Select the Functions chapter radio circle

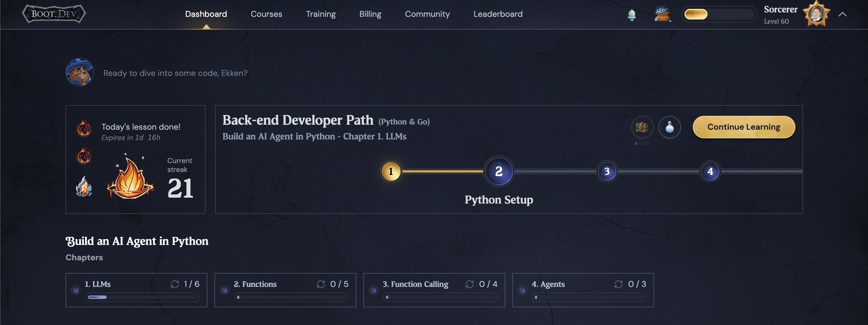(x=225, y=290)
